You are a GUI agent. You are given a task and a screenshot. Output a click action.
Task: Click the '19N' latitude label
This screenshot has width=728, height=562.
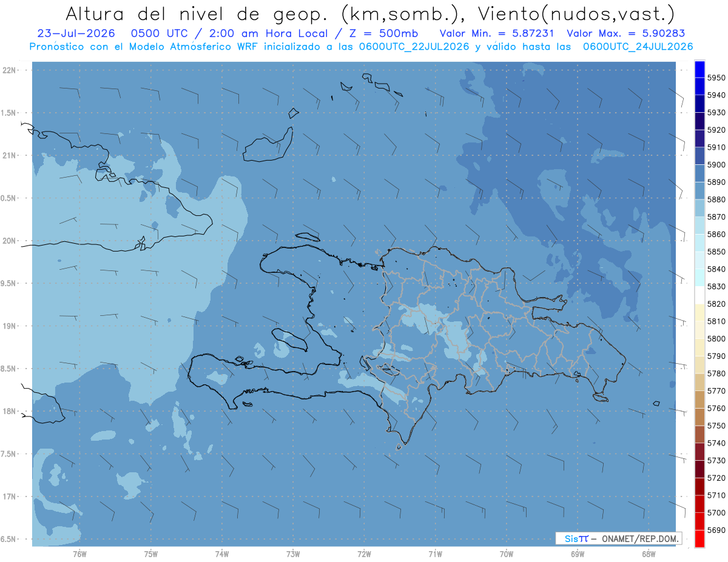click(x=10, y=326)
